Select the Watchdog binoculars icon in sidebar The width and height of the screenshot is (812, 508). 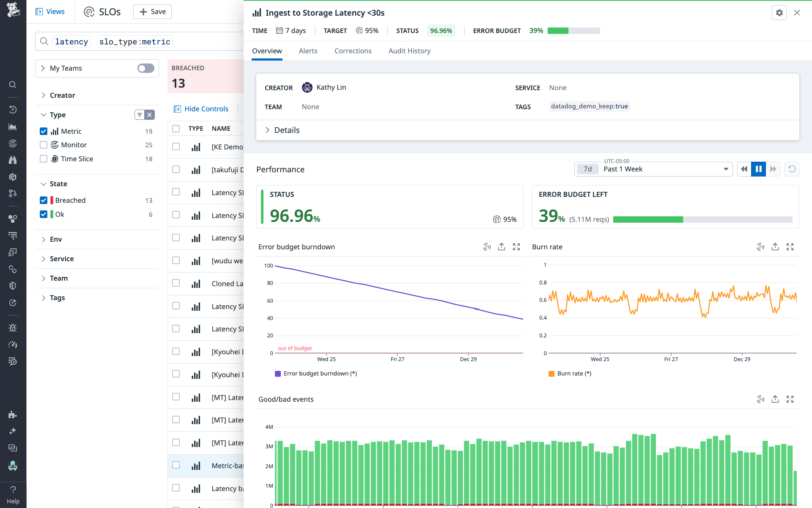pyautogui.click(x=13, y=160)
